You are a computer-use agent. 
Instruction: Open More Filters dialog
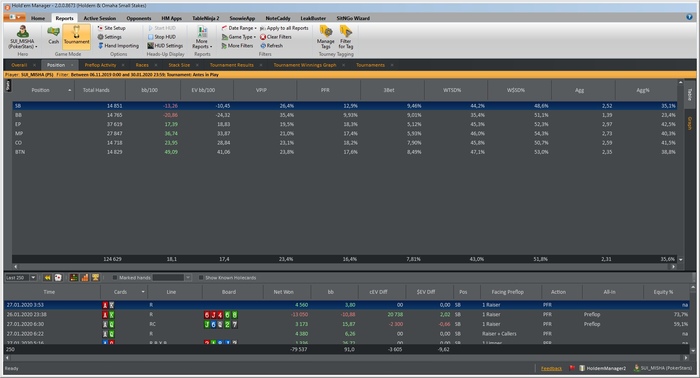click(x=238, y=46)
